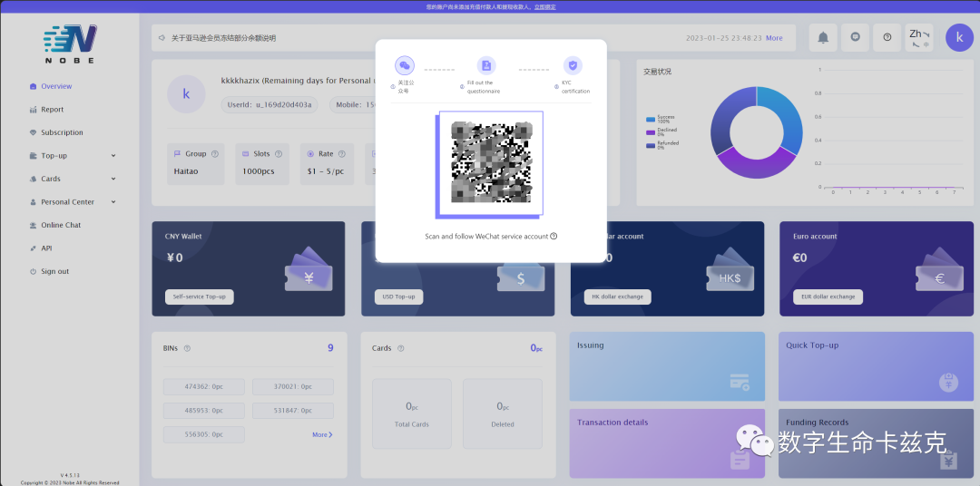Click the help icon next to Slots

(x=279, y=153)
